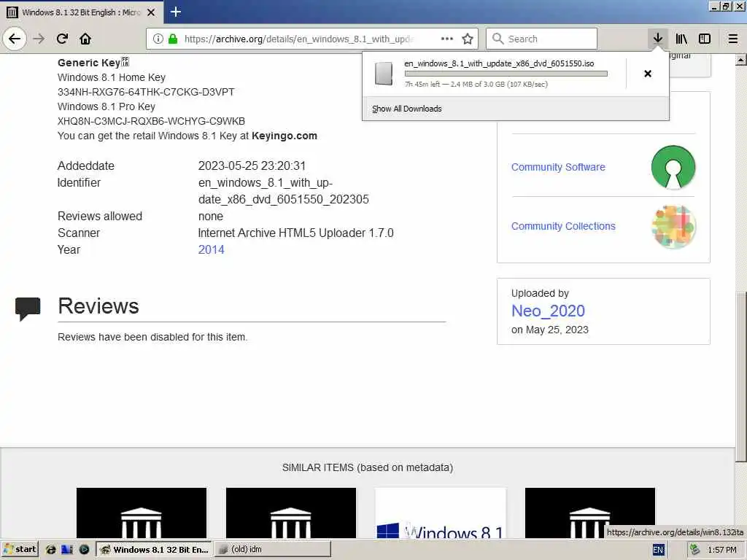This screenshot has width=747, height=560.
Task: Click the network tray icon
Action: (694, 550)
